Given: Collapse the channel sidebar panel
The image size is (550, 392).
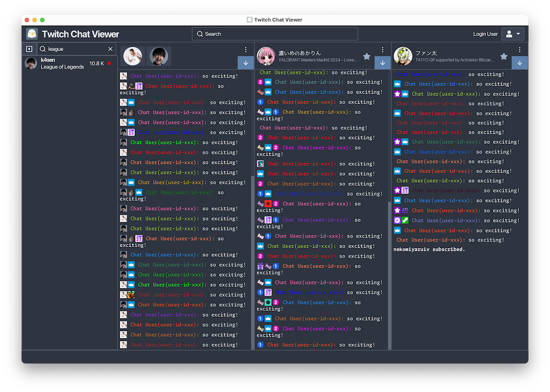Looking at the screenshot, I should tap(29, 49).
